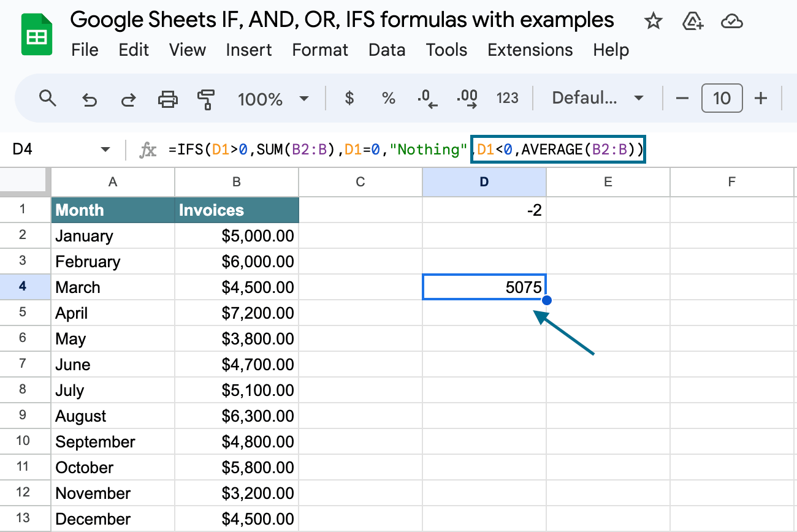Undo the last action
The height and width of the screenshot is (532, 797).
click(x=90, y=99)
